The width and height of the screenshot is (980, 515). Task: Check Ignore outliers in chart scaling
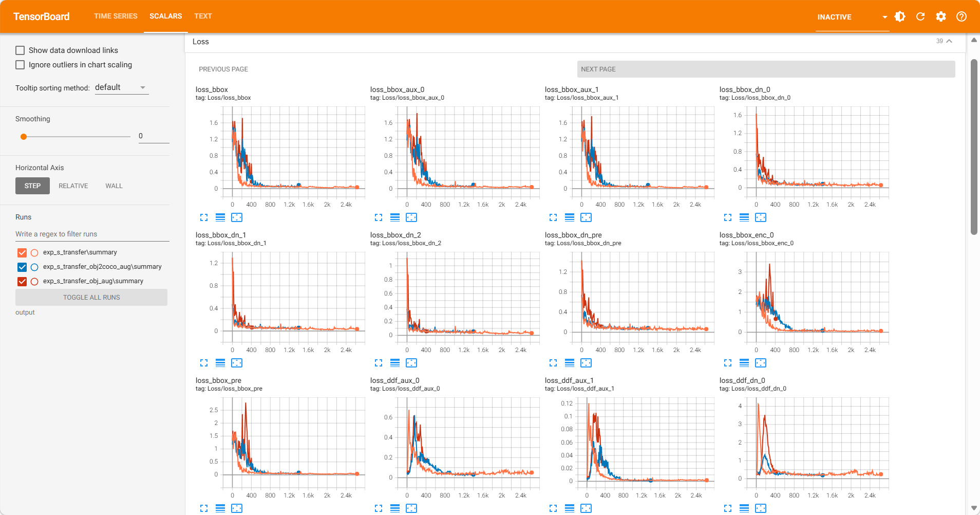pos(20,65)
